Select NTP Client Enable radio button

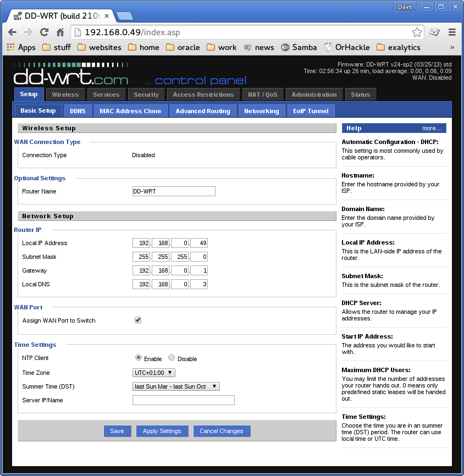point(139,357)
